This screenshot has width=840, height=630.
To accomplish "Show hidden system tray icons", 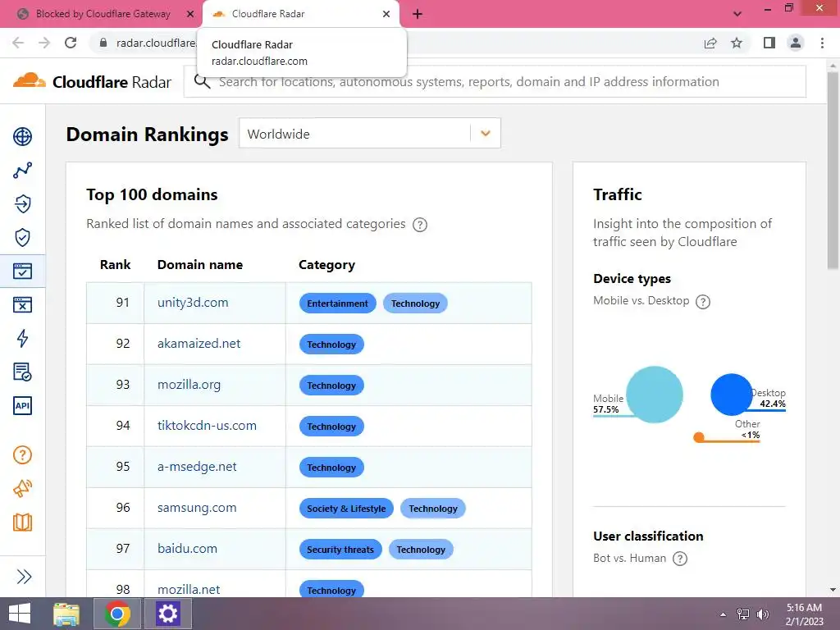I will pos(723,614).
